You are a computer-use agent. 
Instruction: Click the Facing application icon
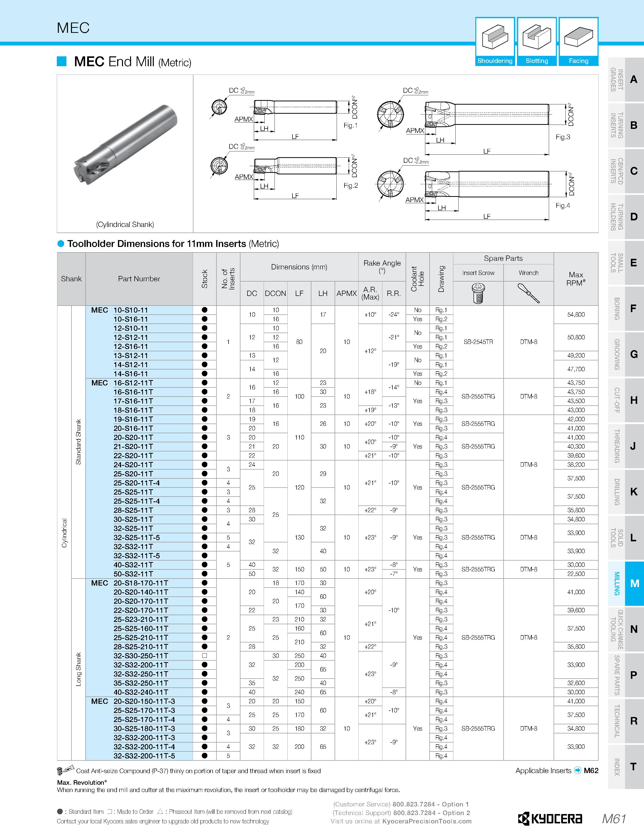click(x=578, y=42)
